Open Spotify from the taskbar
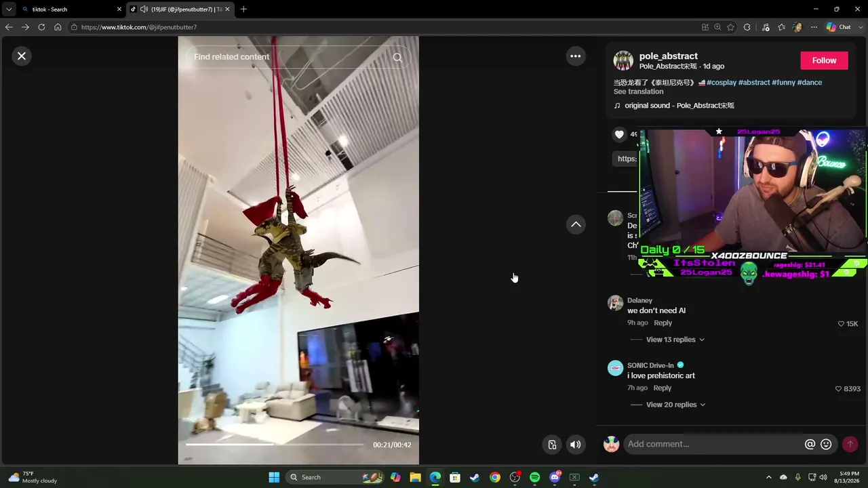 click(534, 477)
